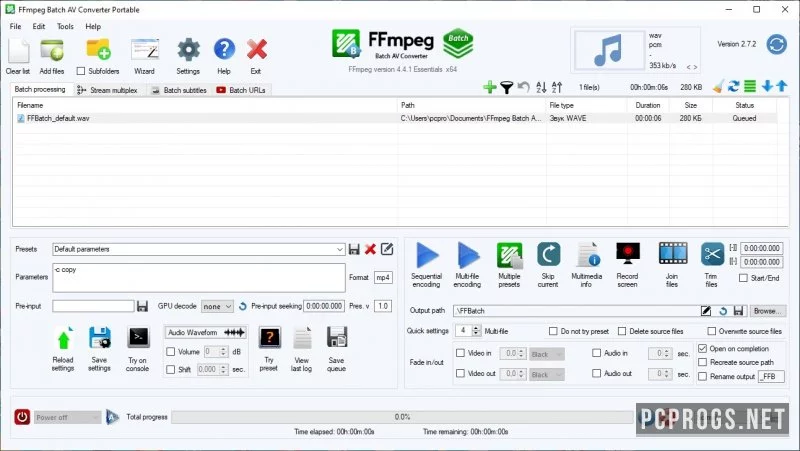This screenshot has width=800, height=451.
Task: Enable Subfolders checkbox
Action: (81, 71)
